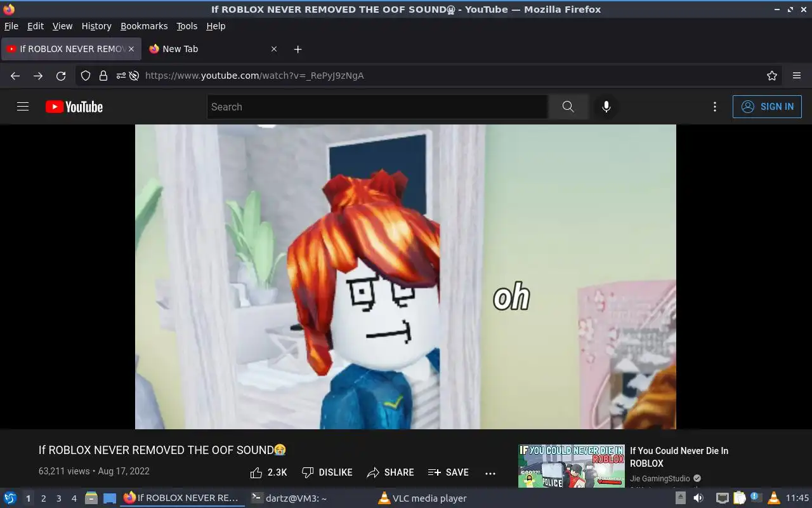Open the 'If You Could Never Die' thumbnail
This screenshot has width=812, height=508.
click(571, 466)
